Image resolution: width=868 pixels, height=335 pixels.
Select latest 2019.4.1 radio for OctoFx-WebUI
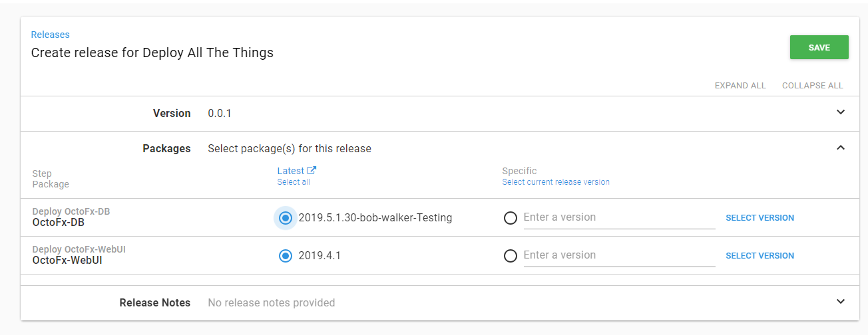click(286, 256)
